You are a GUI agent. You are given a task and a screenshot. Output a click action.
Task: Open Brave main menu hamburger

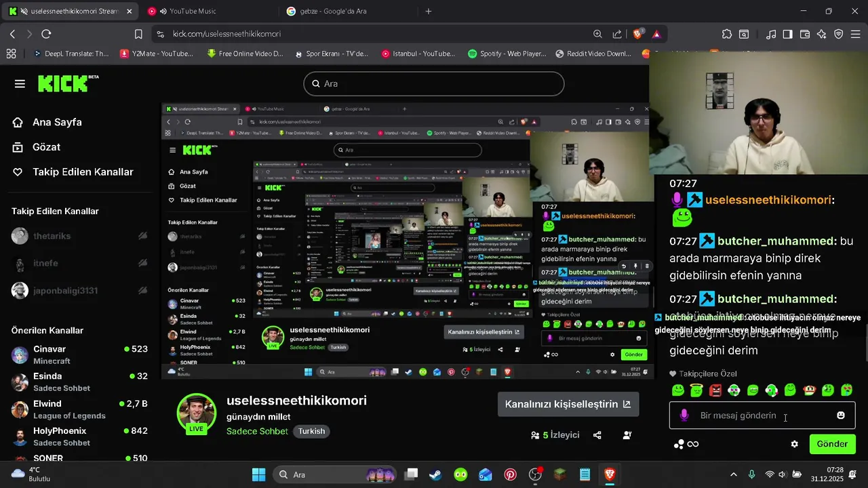click(856, 34)
